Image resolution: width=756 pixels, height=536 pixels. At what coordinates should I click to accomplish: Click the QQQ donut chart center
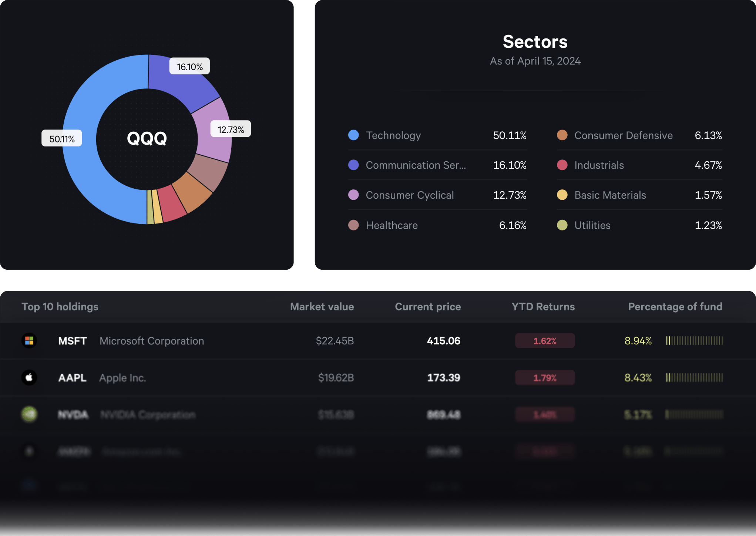coord(147,138)
